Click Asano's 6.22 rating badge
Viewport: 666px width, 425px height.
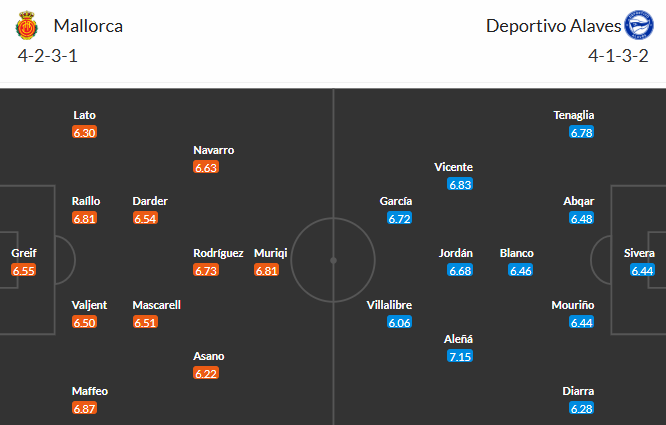[x=206, y=373]
